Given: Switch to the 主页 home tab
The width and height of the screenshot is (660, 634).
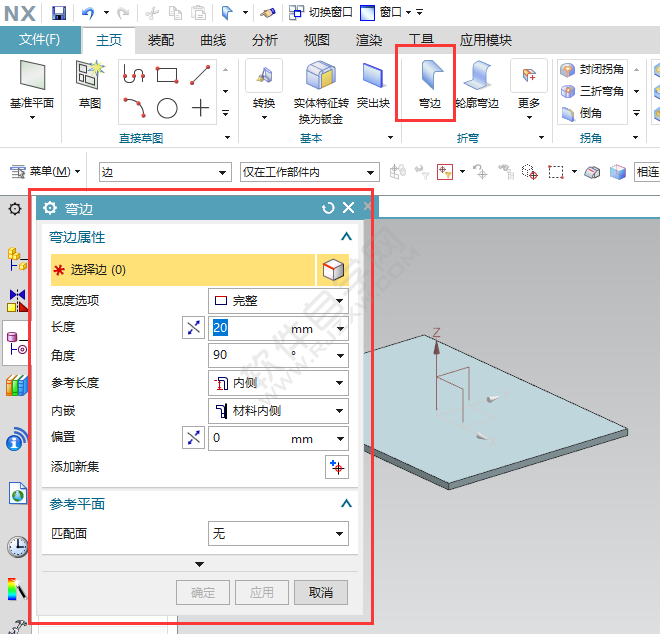Looking at the screenshot, I should click(109, 40).
